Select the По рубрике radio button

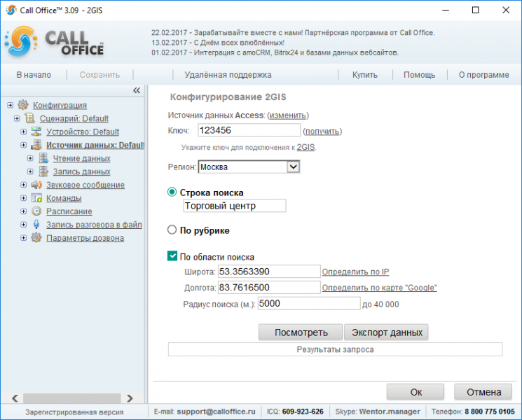172,230
